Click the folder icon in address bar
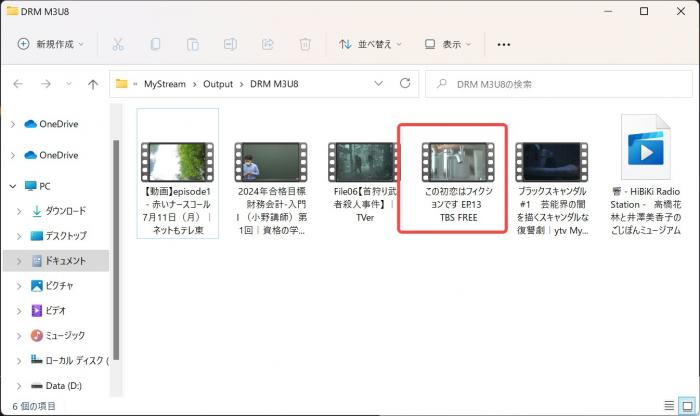 tap(121, 83)
